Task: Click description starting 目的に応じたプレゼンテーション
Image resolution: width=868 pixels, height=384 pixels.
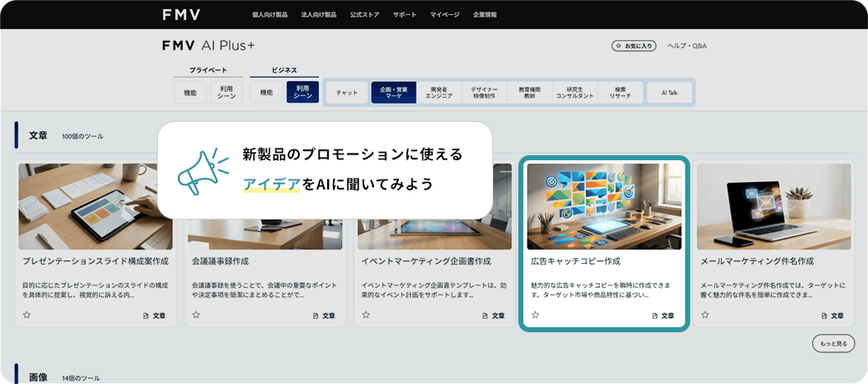Action: 95,291
